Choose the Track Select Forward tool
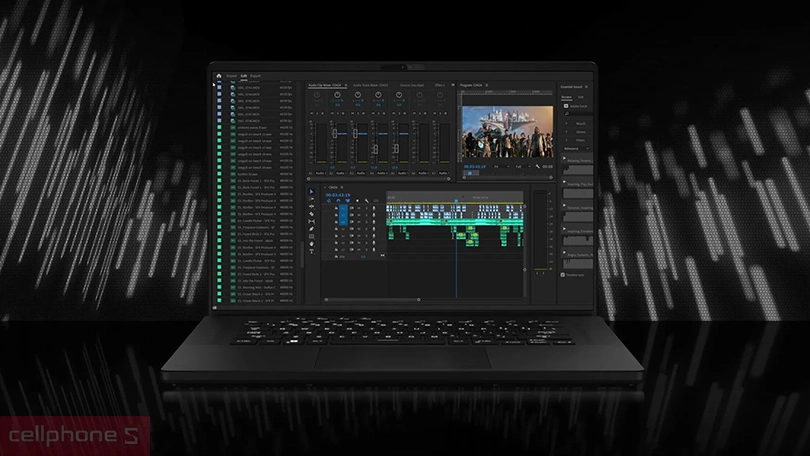The height and width of the screenshot is (456, 810). [x=311, y=199]
